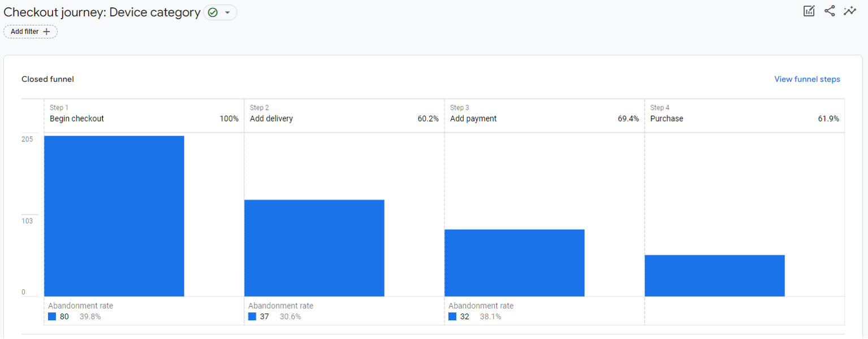The width and height of the screenshot is (868, 339).
Task: Click the 205 axis value
Action: [x=27, y=140]
